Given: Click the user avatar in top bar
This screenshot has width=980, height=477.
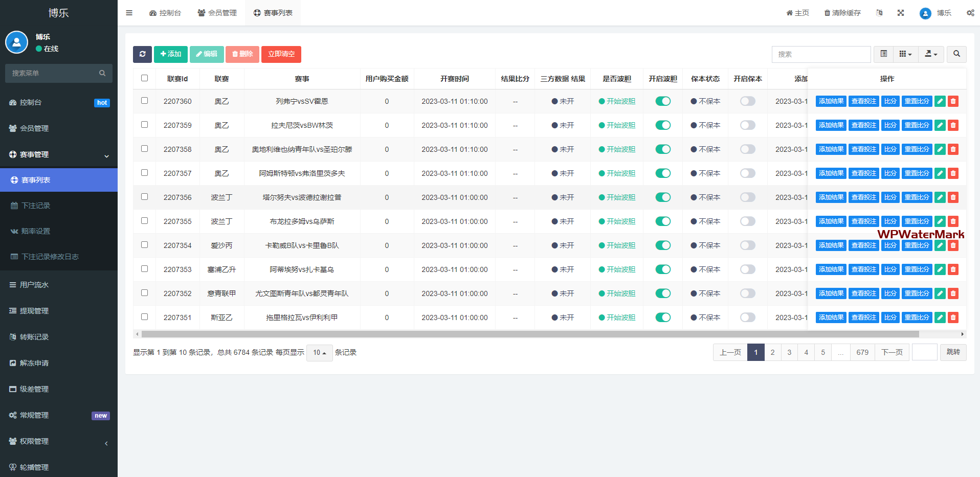Looking at the screenshot, I should [925, 13].
